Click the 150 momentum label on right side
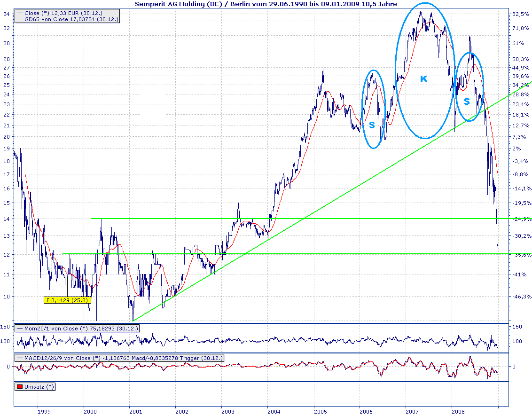 click(517, 327)
